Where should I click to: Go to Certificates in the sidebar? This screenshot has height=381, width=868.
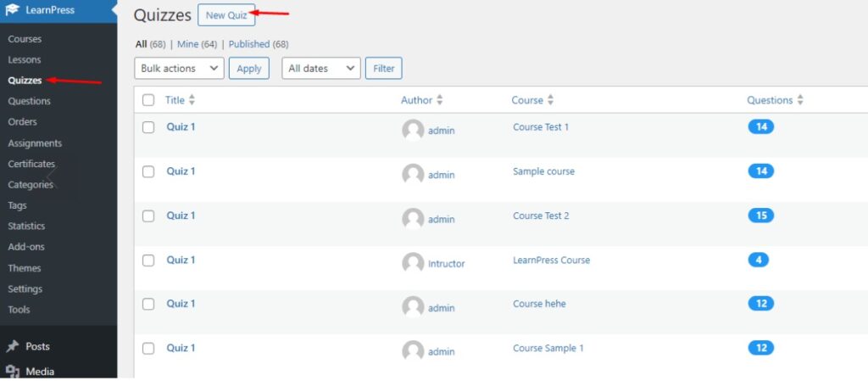pos(31,164)
